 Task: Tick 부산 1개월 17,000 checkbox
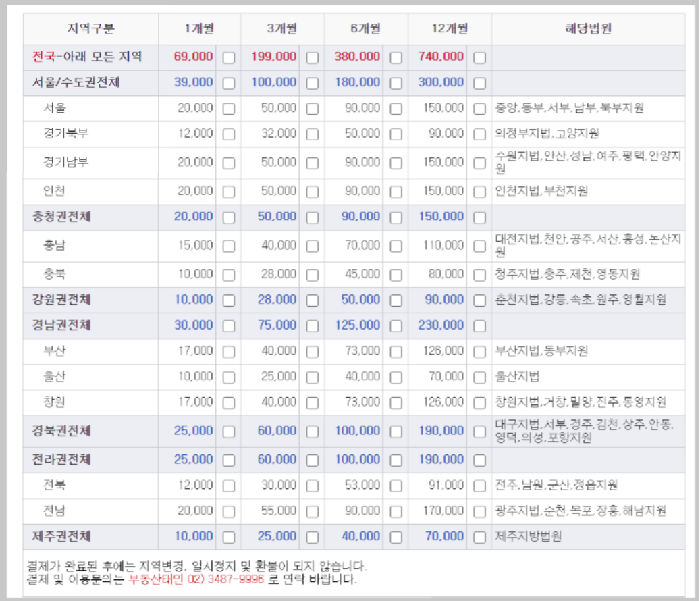coord(229,352)
